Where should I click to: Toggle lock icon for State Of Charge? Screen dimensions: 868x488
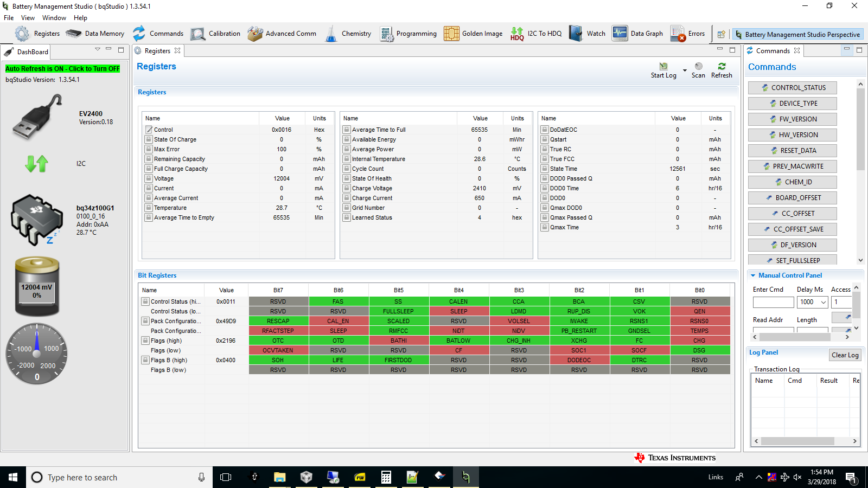point(149,139)
